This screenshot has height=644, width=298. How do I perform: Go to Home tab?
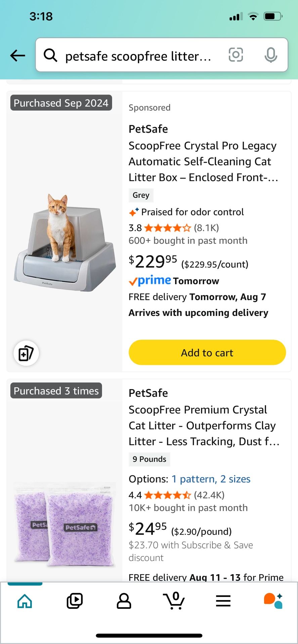click(x=25, y=600)
